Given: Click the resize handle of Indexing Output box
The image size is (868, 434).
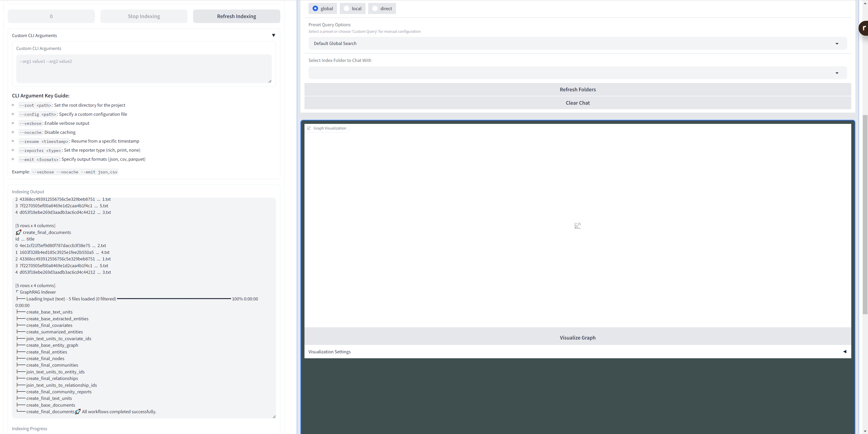Looking at the screenshot, I should [x=274, y=417].
